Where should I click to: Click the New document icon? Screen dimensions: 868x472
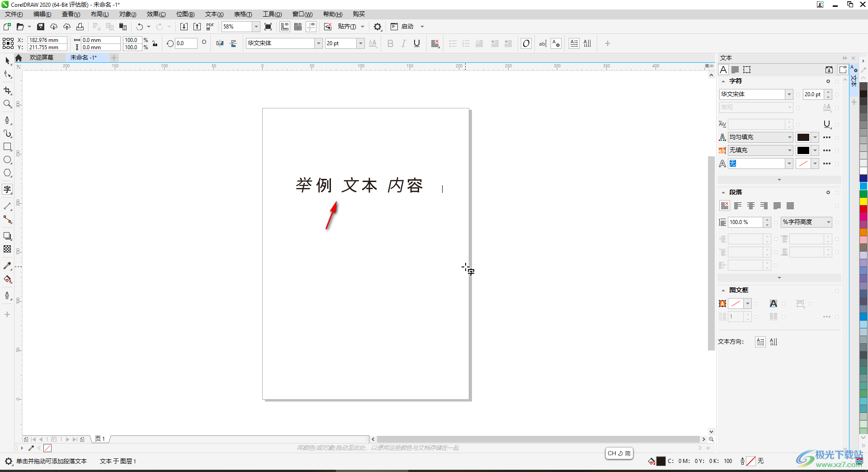click(7, 27)
